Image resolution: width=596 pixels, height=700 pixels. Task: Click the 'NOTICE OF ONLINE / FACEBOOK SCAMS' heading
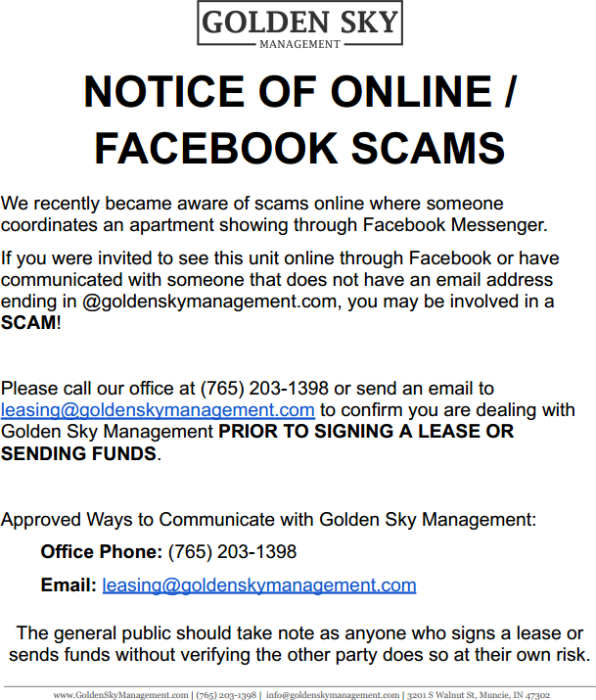(x=298, y=119)
